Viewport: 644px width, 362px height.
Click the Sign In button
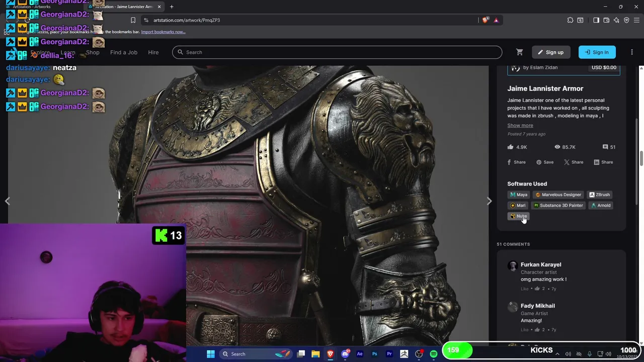(x=597, y=52)
